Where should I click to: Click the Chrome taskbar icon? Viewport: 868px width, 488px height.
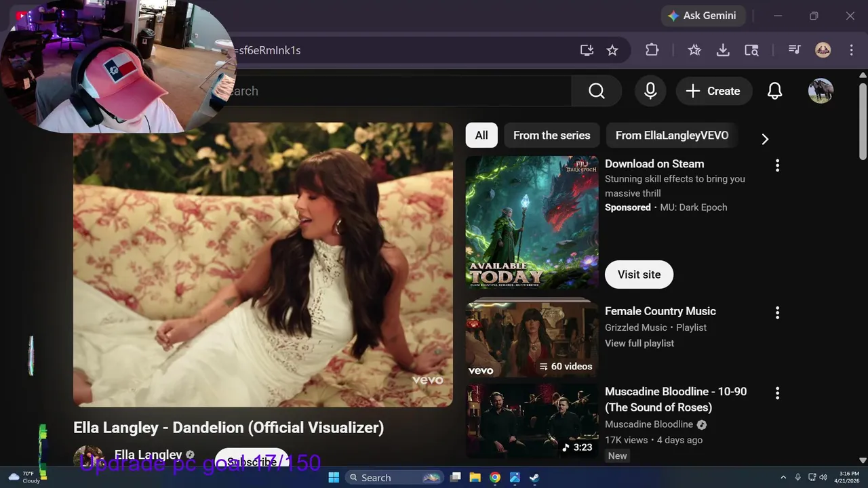(495, 477)
